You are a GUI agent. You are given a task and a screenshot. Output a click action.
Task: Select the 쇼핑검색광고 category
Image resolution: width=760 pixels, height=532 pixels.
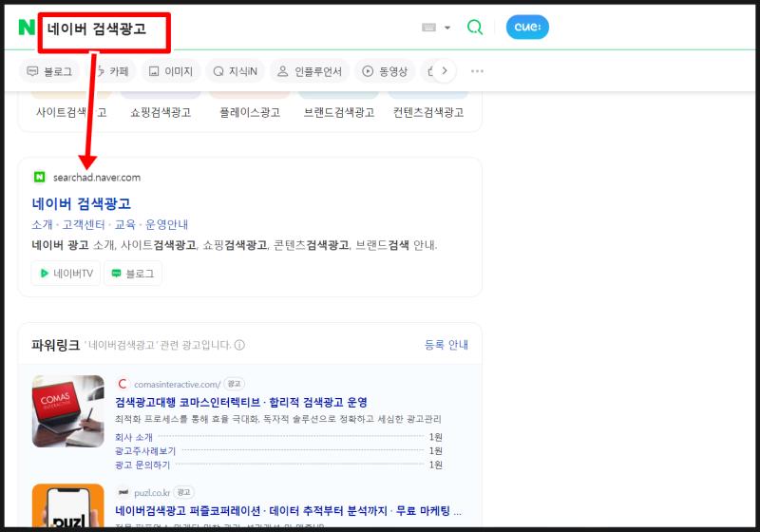tap(161, 112)
